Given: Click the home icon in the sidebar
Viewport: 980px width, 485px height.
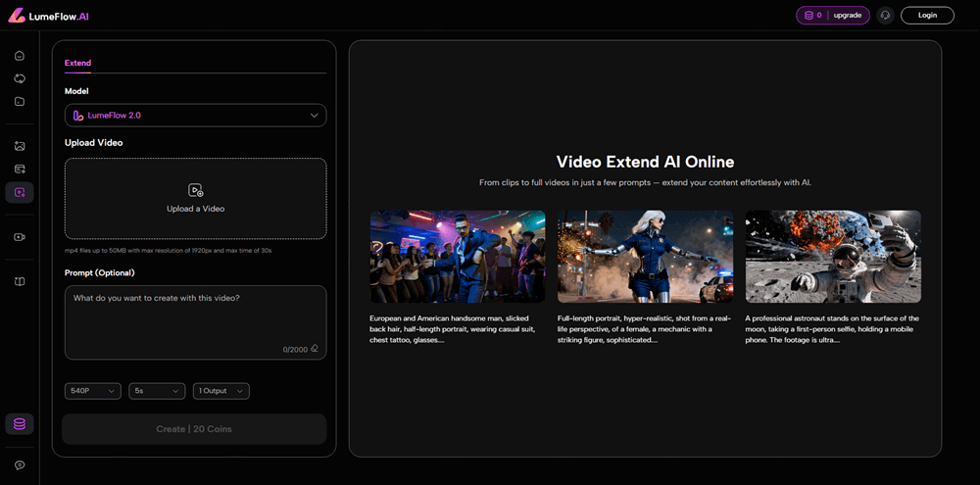Looking at the screenshot, I should coord(20,55).
